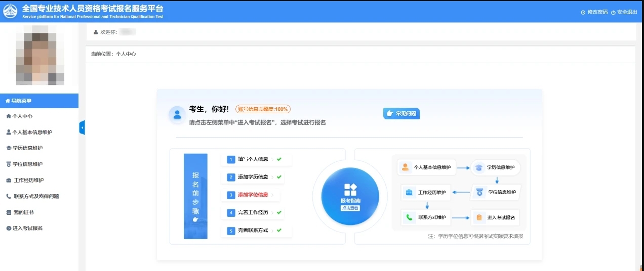Viewport: 644px width, 271px height.
Task: Open 我的证书 in the sidebar
Action: coord(23,212)
